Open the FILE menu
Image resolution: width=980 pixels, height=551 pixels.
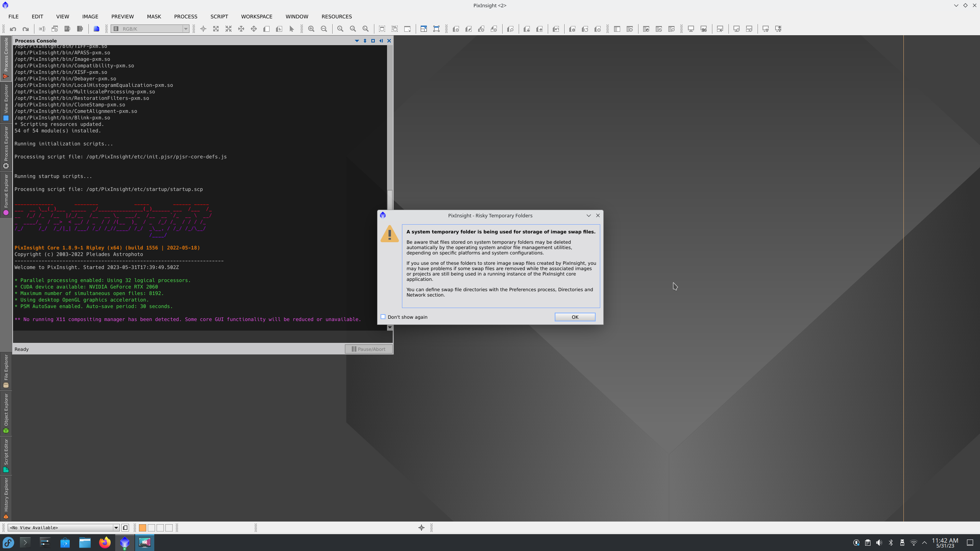coord(13,16)
